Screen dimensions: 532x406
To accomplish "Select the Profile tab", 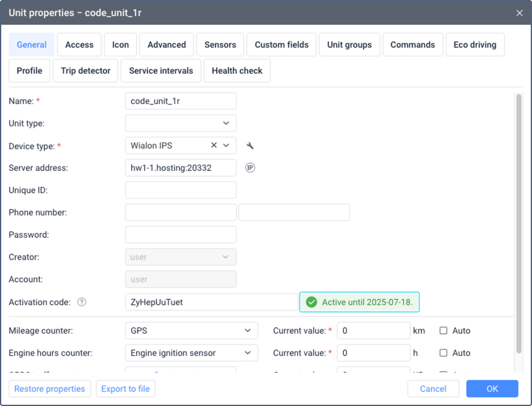I will 30,71.
